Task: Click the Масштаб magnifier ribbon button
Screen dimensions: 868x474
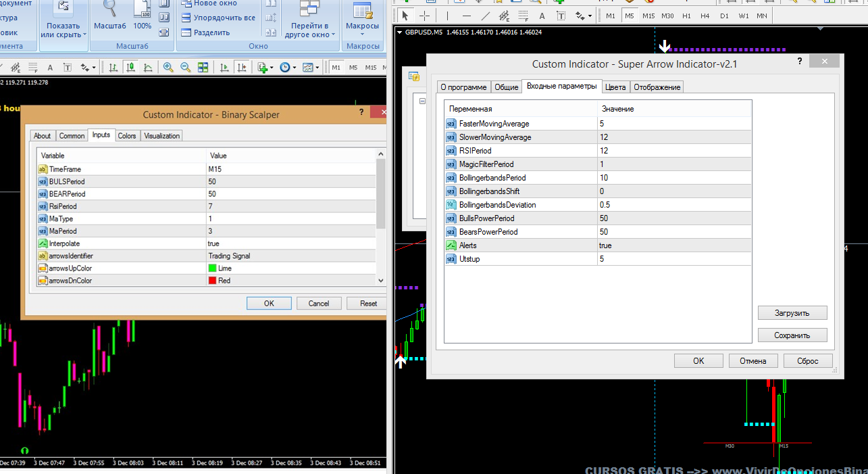Action: click(x=110, y=16)
